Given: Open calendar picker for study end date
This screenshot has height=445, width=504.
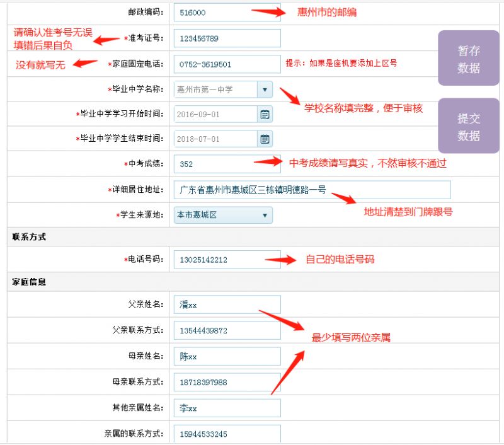Looking at the screenshot, I should [265, 139].
